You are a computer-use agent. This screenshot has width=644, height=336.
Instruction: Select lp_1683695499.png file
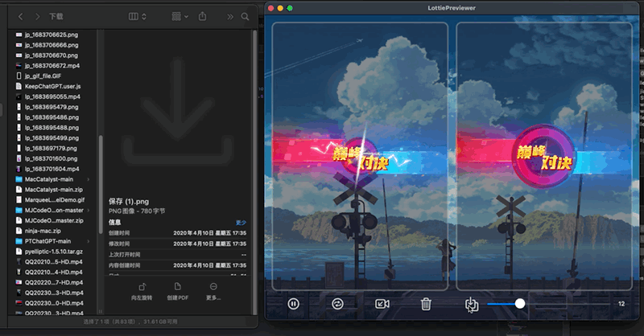52,137
